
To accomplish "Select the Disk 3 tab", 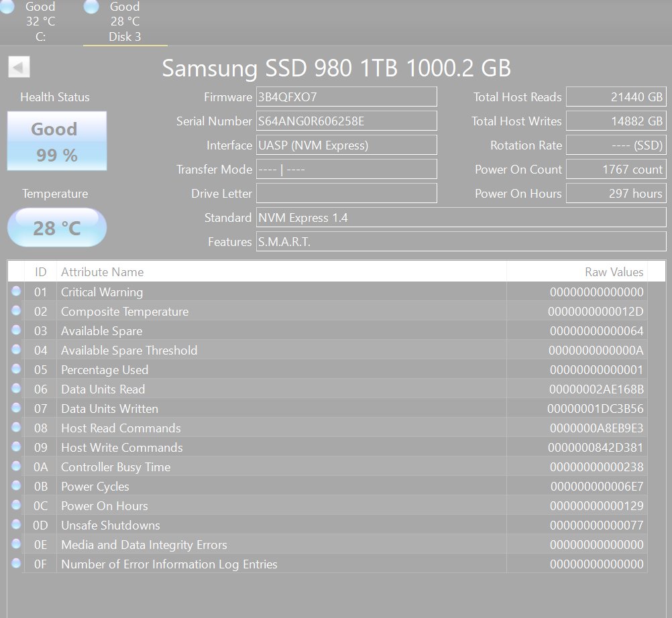I will click(x=125, y=22).
